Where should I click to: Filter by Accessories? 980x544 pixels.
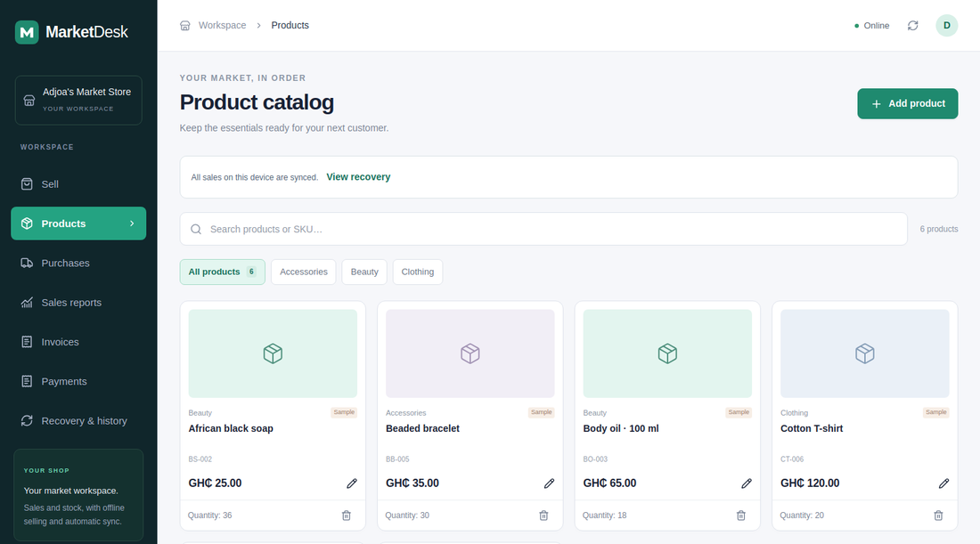pyautogui.click(x=304, y=272)
